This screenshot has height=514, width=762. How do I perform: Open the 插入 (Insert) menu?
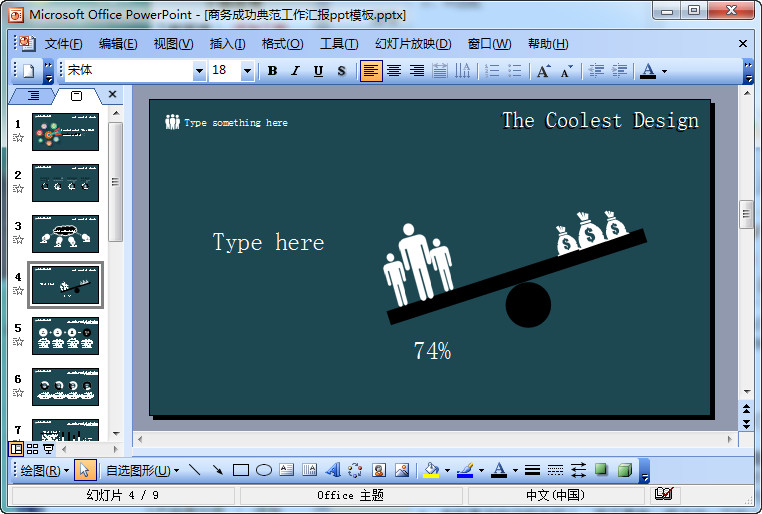pyautogui.click(x=227, y=44)
